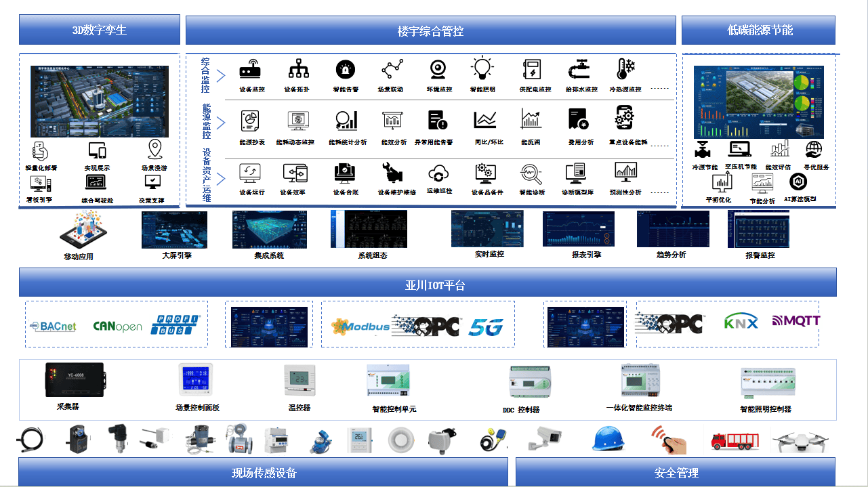Click the 能源抄表 report icon

250,121
